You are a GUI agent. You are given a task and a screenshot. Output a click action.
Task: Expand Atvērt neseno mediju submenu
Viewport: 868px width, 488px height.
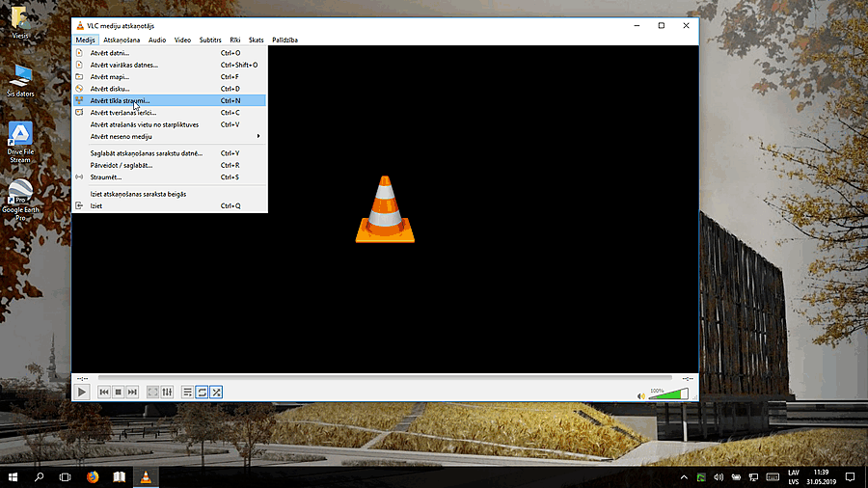(170, 137)
